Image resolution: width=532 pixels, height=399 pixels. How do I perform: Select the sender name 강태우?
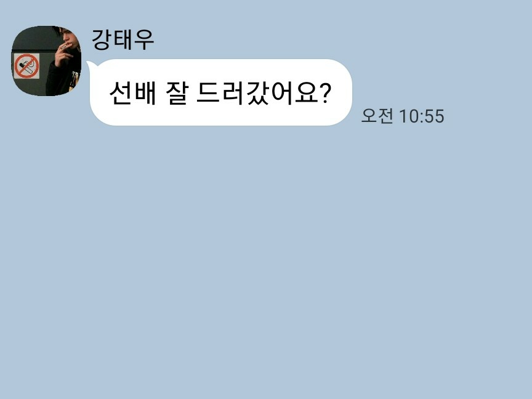(x=123, y=39)
